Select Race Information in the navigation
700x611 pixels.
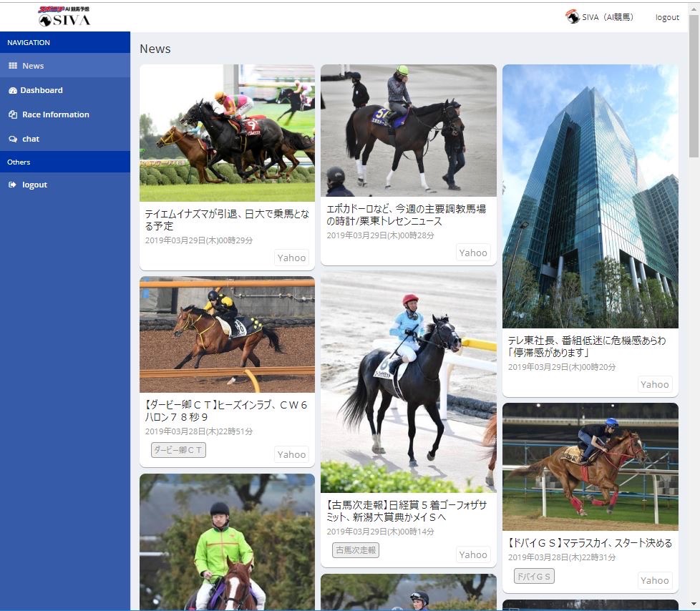[65, 114]
